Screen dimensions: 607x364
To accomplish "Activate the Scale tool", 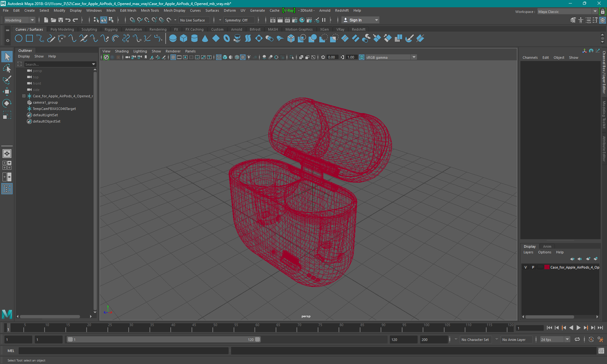I will pos(7,115).
